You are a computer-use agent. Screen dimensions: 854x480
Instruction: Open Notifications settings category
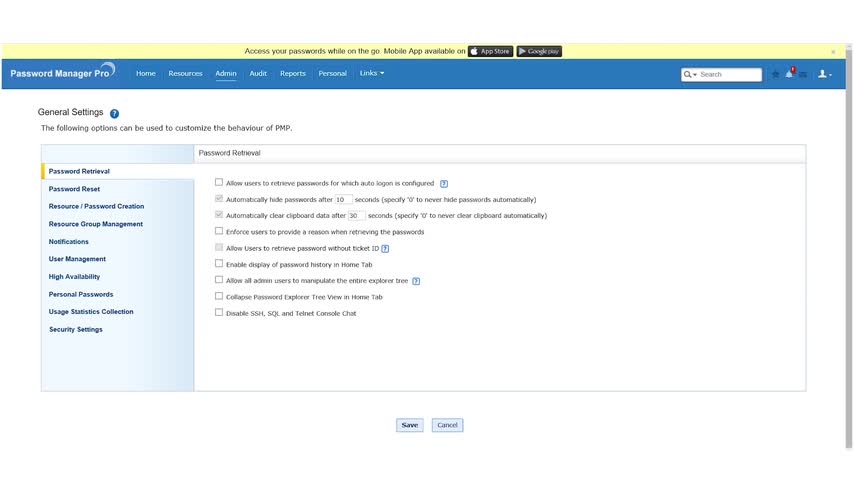pos(69,241)
